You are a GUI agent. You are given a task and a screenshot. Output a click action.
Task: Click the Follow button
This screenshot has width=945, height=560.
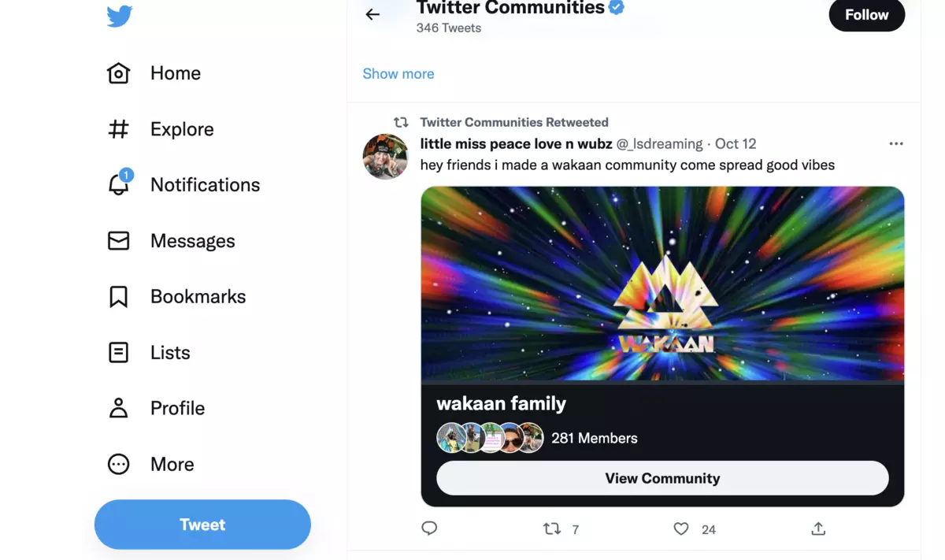coord(866,15)
